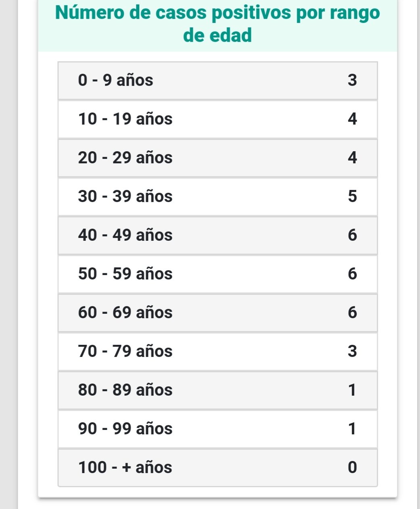Screen dimensions: 420x509
Task: Tap the '90 - 99 años' row label
Action: pyautogui.click(x=125, y=429)
